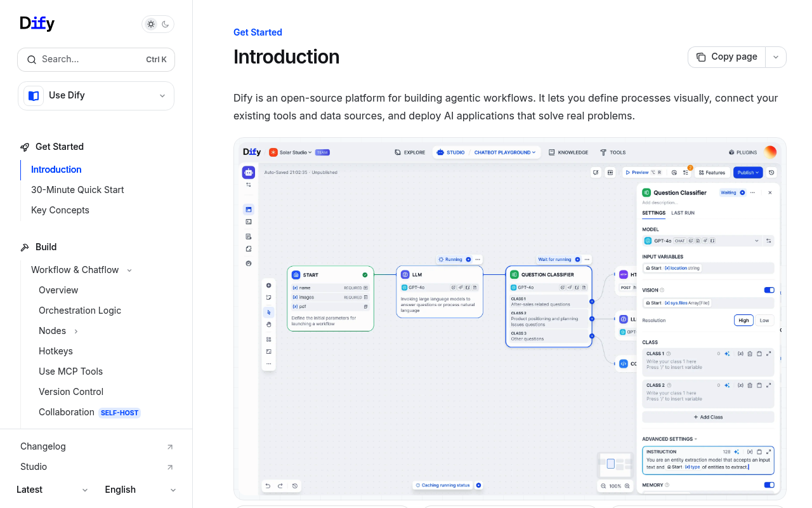
Task: Click the zoom out magnifier icon
Action: [x=603, y=486]
